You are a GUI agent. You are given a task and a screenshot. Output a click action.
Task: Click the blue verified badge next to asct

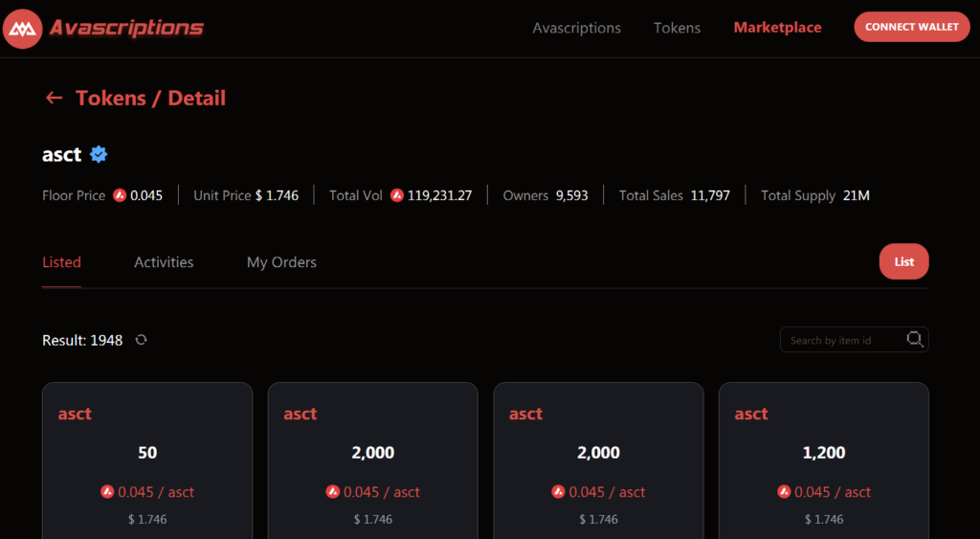(x=99, y=154)
